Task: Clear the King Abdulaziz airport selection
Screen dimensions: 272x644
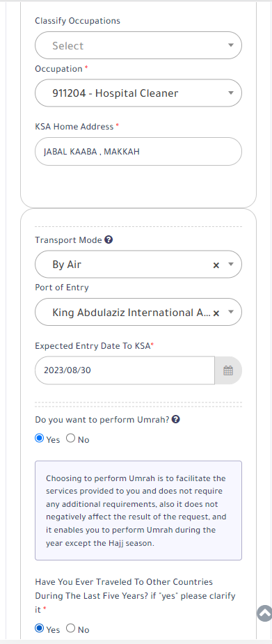Action: point(216,313)
